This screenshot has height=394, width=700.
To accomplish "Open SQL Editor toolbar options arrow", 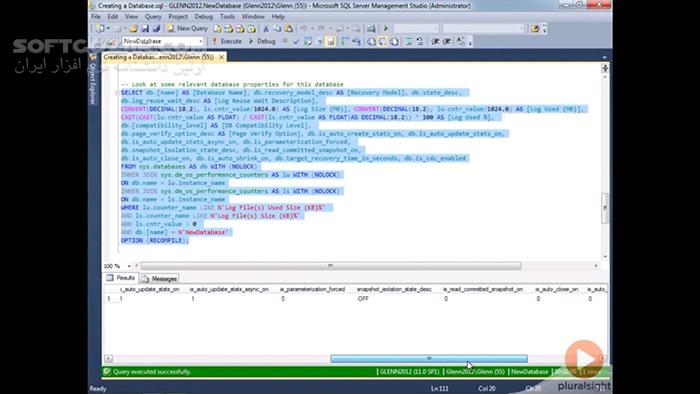I will tap(470, 43).
